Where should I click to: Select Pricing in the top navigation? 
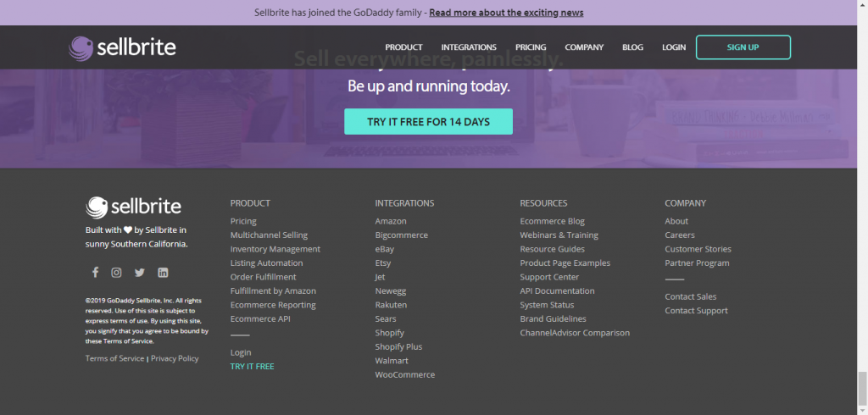[531, 47]
